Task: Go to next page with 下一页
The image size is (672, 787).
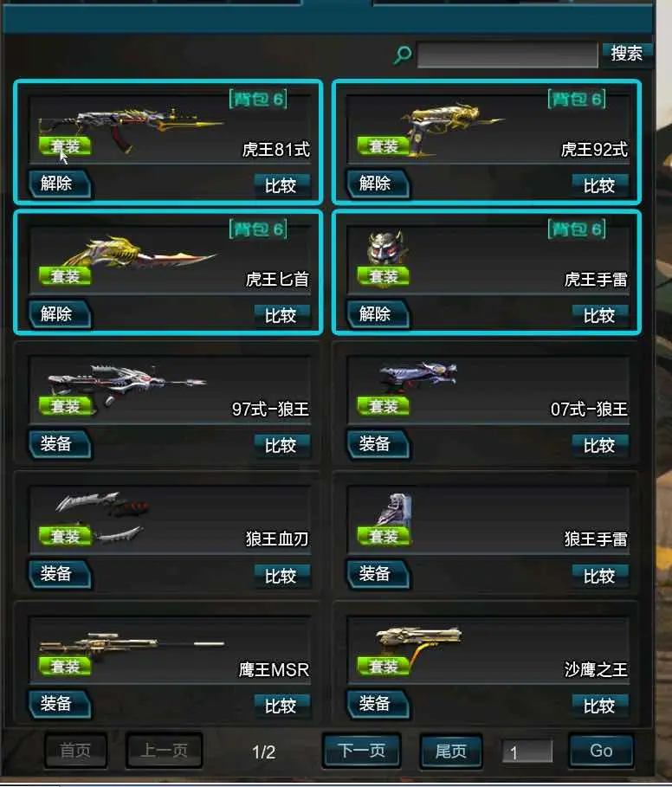Action: 362,751
